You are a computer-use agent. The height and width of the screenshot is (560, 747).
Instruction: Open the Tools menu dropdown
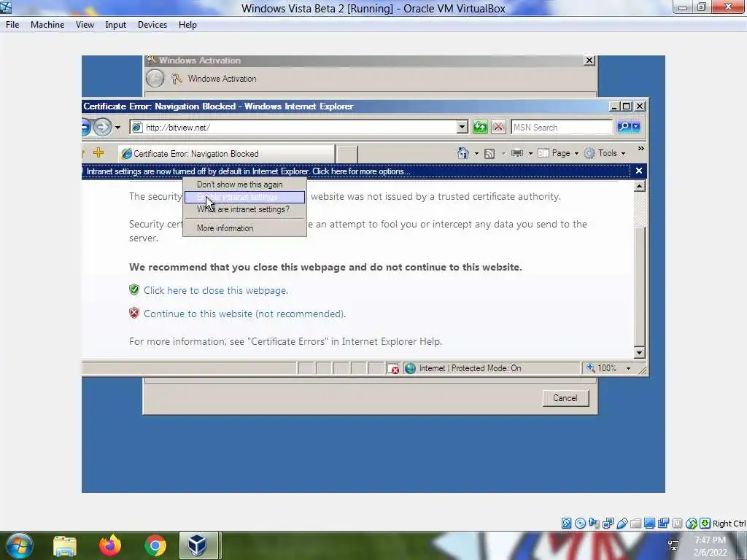click(605, 153)
